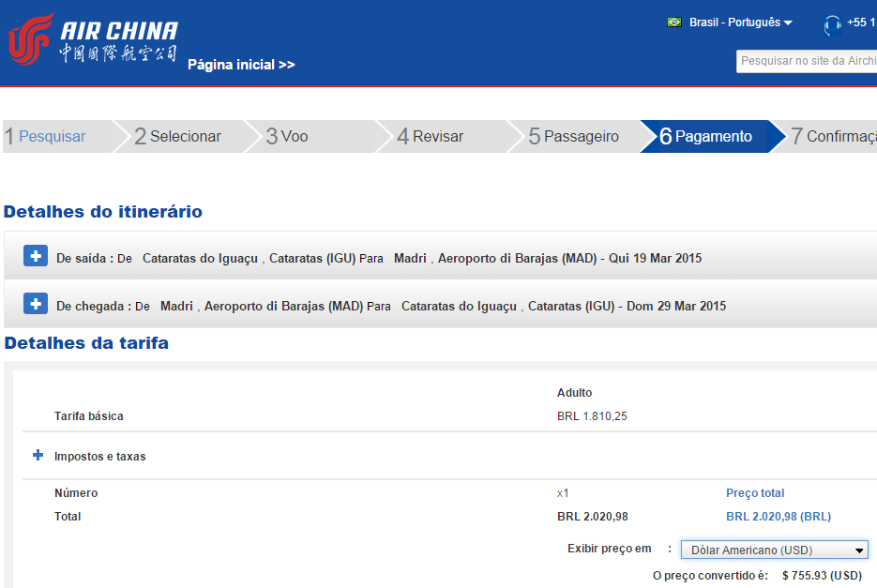
Task: Click the Air China phoenix logo
Action: (x=30, y=39)
